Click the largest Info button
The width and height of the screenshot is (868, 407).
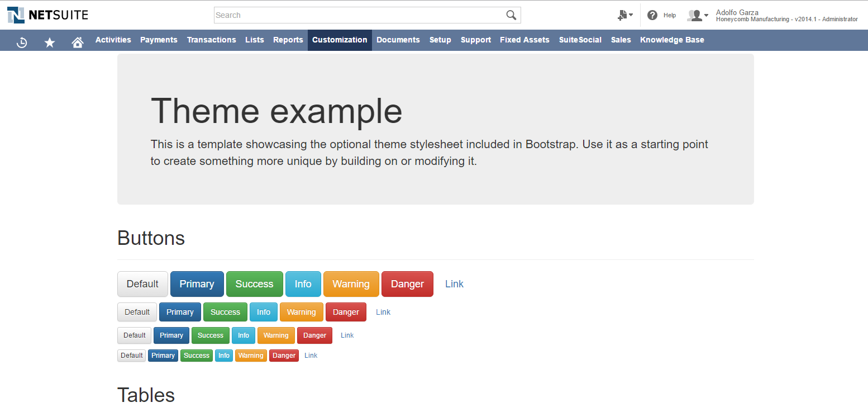[x=303, y=284]
